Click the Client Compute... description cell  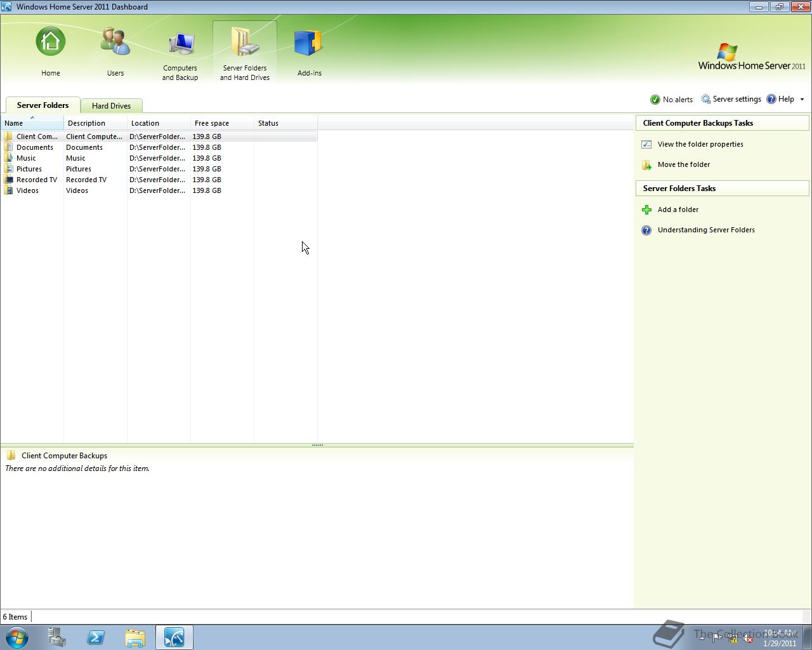point(95,136)
